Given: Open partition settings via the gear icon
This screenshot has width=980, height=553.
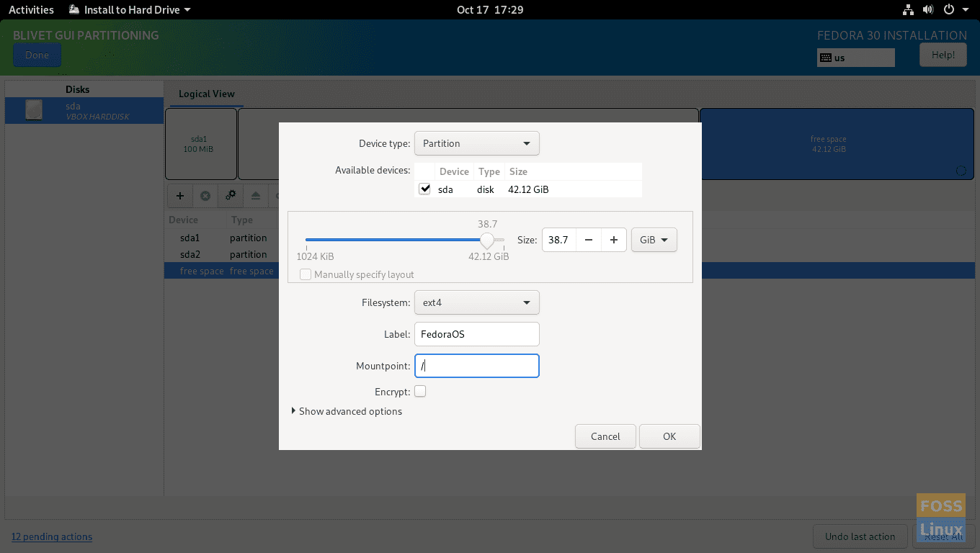Looking at the screenshot, I should [x=230, y=195].
